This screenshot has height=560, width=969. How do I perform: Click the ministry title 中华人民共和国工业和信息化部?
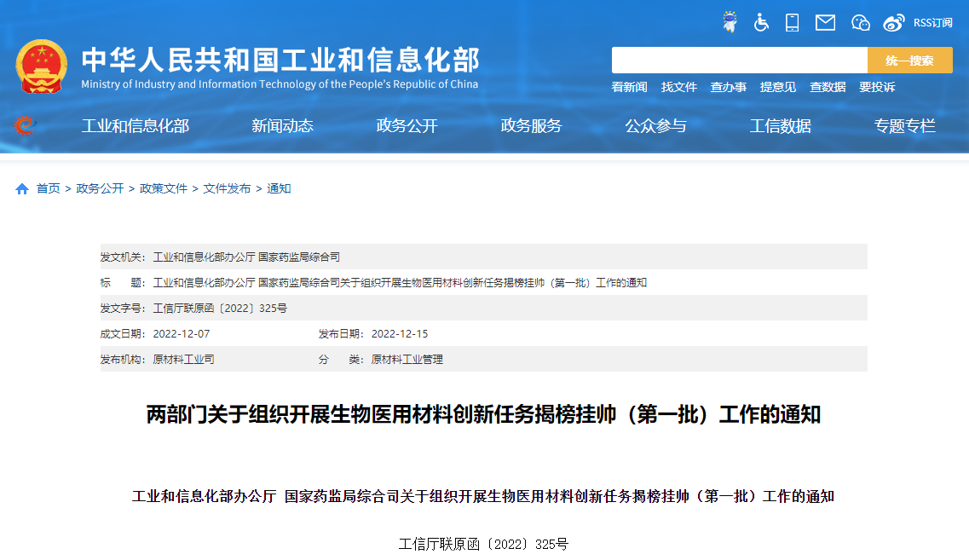pyautogui.click(x=280, y=60)
